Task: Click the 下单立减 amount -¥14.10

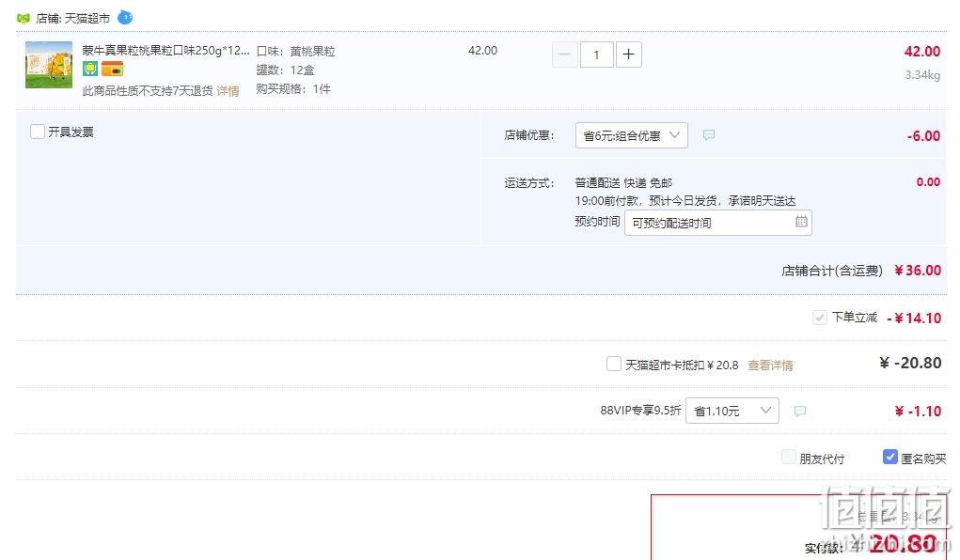Action: (x=914, y=318)
